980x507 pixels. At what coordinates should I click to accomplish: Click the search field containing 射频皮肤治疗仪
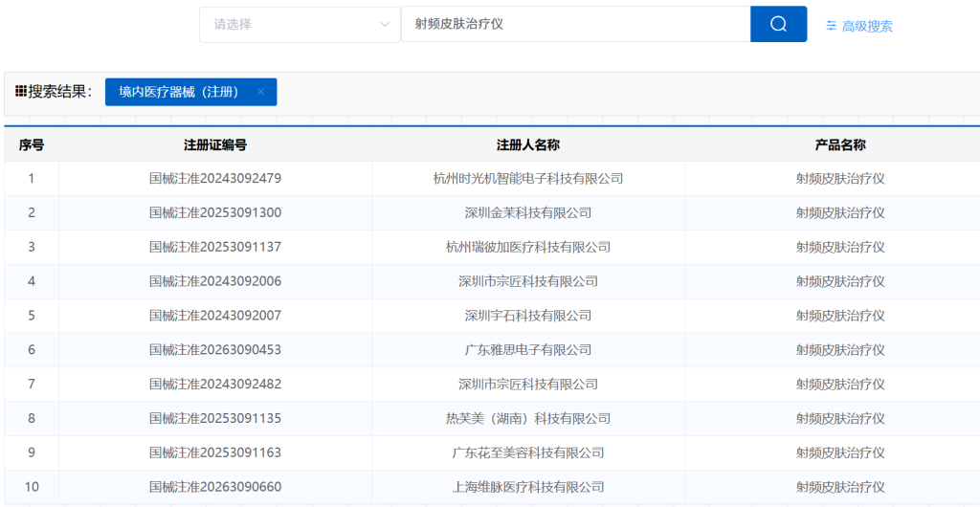pos(574,24)
